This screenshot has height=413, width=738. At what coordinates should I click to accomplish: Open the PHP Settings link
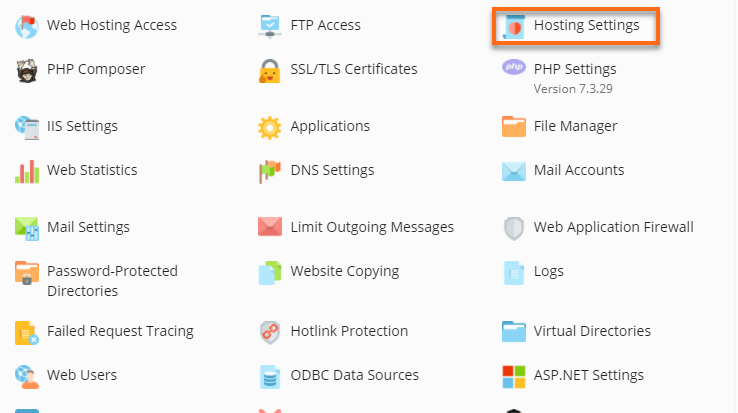pos(575,69)
